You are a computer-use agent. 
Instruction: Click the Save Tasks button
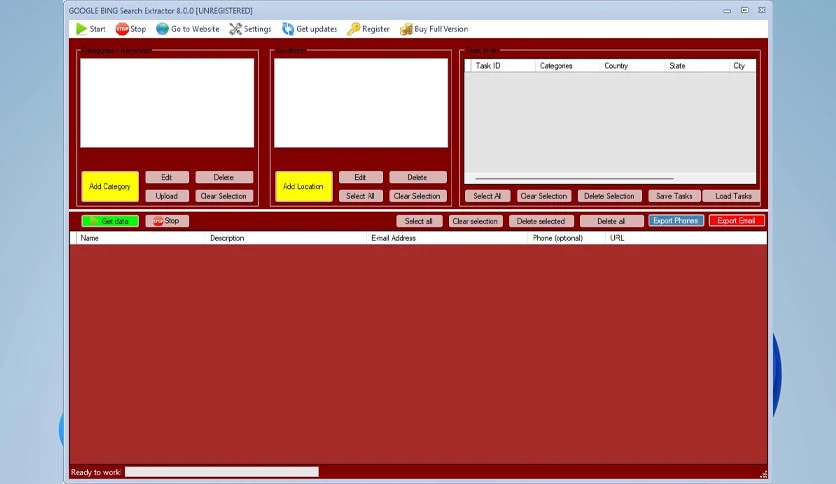pos(674,196)
